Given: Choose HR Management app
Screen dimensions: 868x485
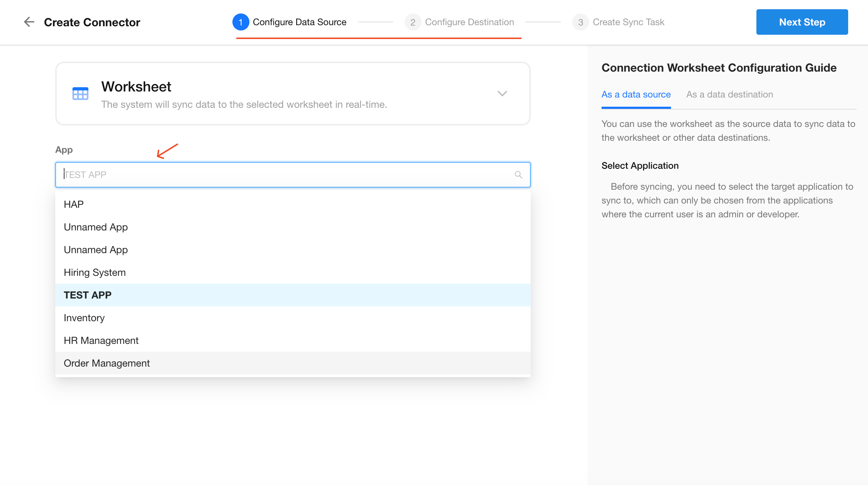Looking at the screenshot, I should tap(101, 340).
